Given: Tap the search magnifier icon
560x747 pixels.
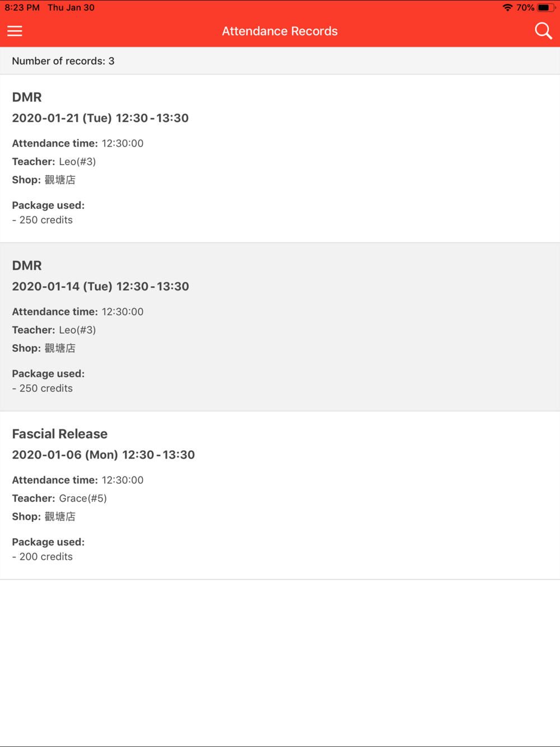Looking at the screenshot, I should pyautogui.click(x=543, y=31).
